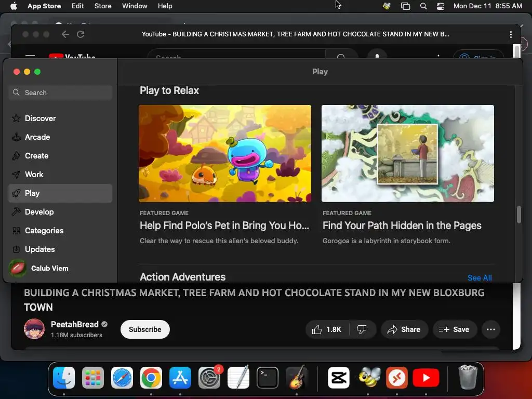Open 'Help Find Polo's Pet' featured title
This screenshot has width=532, height=399.
coord(224,225)
